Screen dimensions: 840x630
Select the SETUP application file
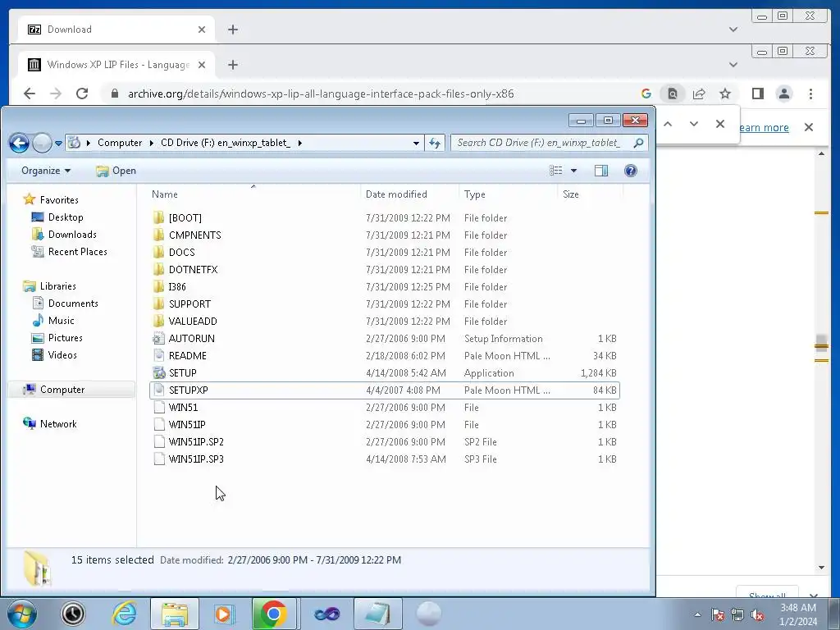point(384,373)
